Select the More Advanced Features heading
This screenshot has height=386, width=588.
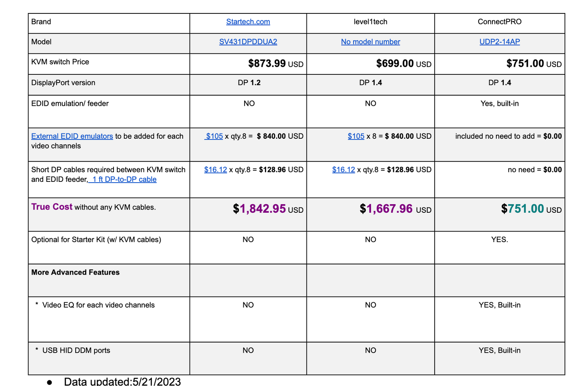[x=75, y=273]
